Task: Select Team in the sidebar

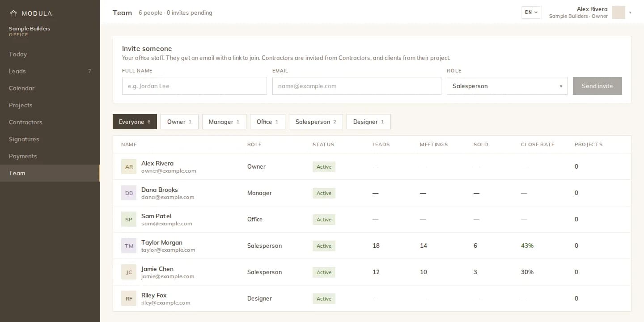Action: click(50, 173)
